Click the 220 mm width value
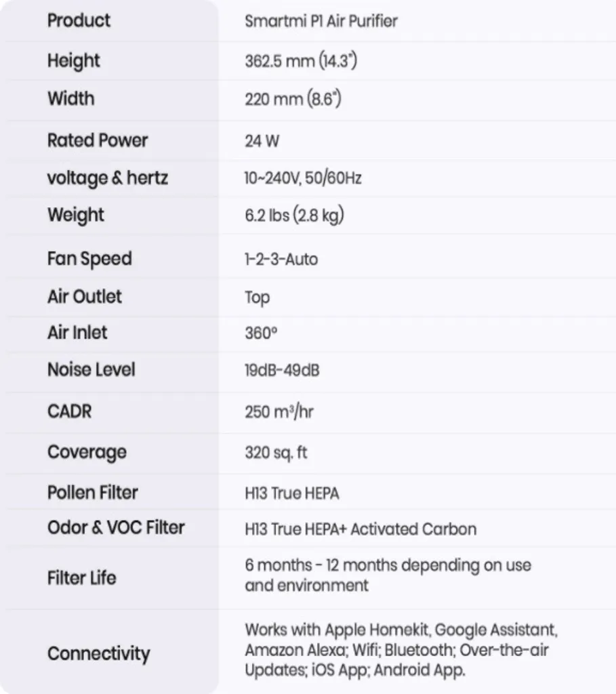 point(293,100)
